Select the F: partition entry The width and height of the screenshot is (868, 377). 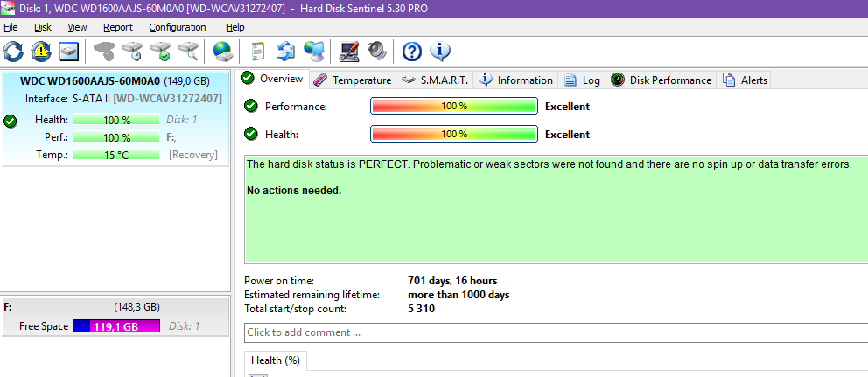[x=115, y=316]
